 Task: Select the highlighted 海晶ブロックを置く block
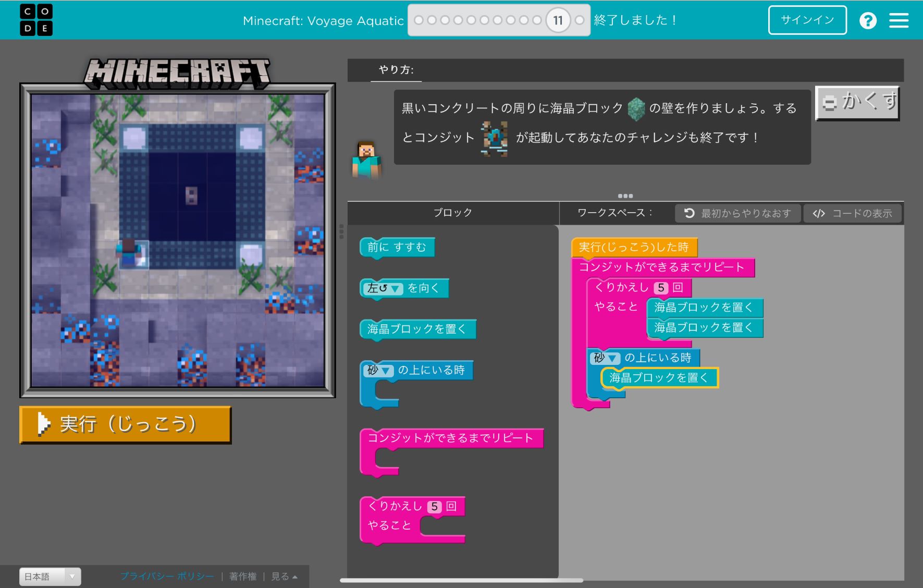(x=660, y=378)
